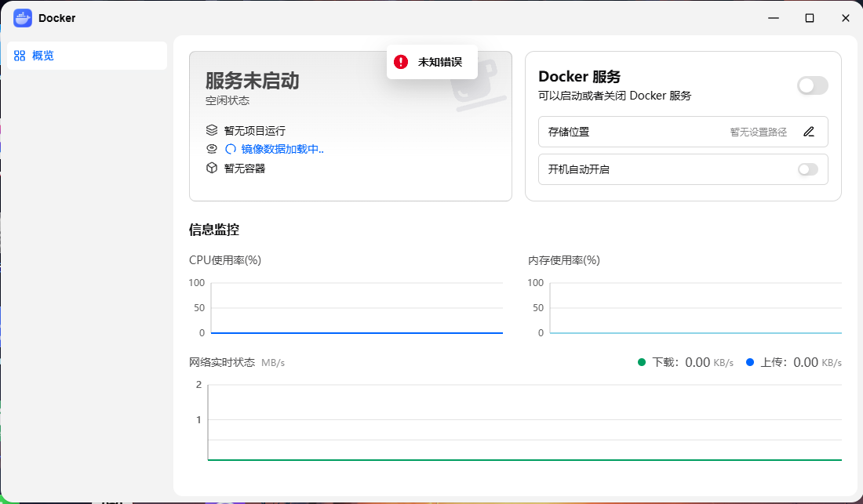Click the 内存使用率(%) chart title
The height and width of the screenshot is (504, 863).
click(564, 260)
